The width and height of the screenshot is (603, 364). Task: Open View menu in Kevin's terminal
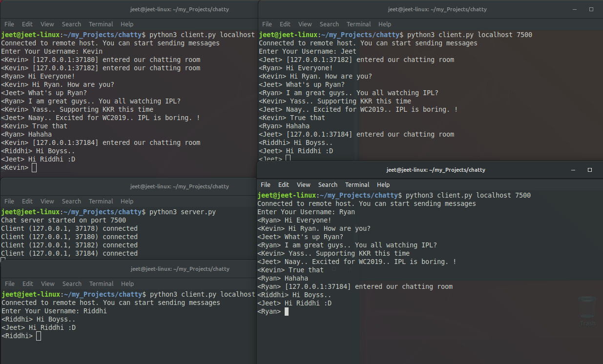tap(47, 24)
